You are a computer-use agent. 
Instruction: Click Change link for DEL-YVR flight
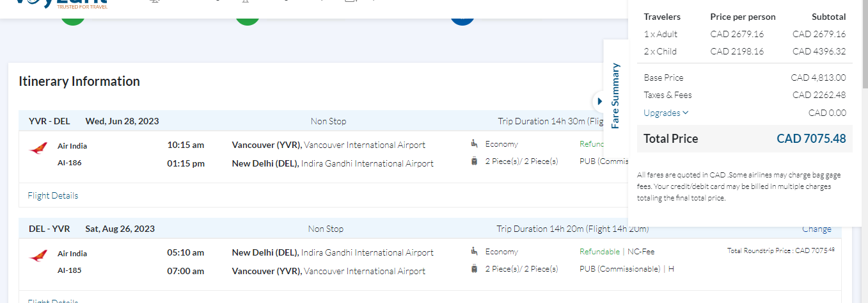pyautogui.click(x=817, y=229)
